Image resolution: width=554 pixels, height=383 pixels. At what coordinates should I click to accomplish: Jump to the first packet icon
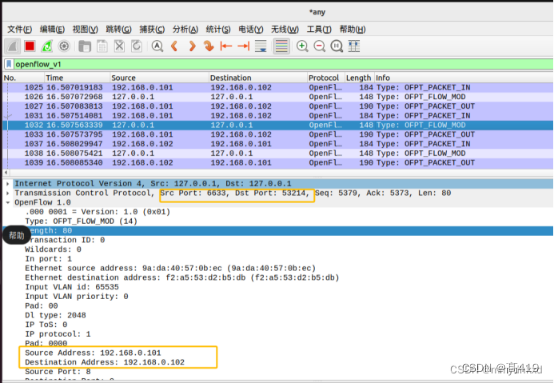click(x=226, y=46)
